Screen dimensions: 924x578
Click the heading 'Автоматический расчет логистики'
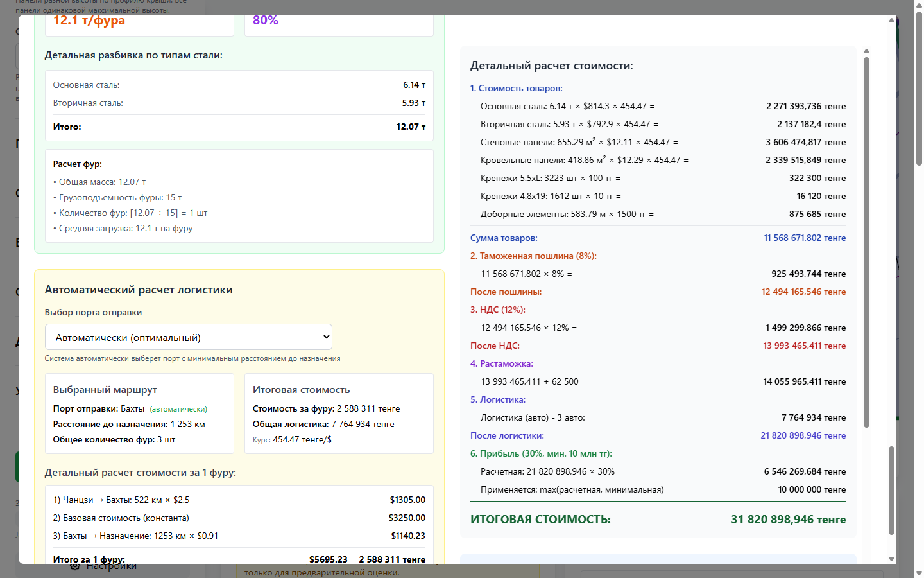[139, 290]
